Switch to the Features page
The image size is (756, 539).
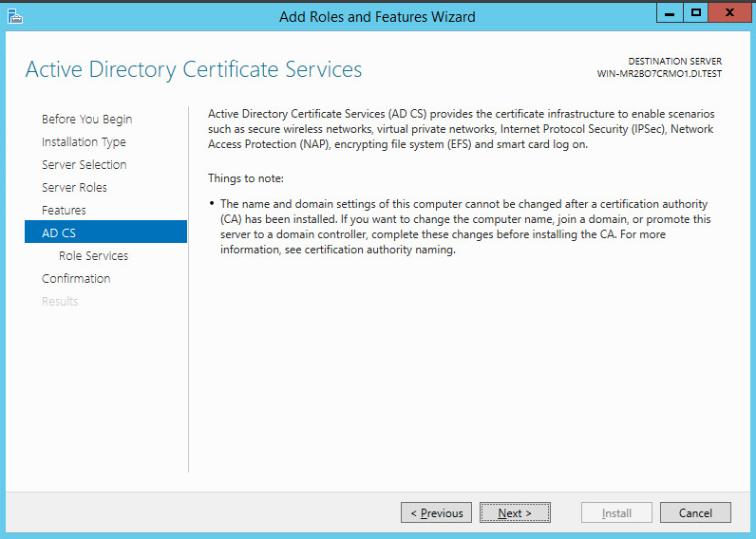(64, 210)
